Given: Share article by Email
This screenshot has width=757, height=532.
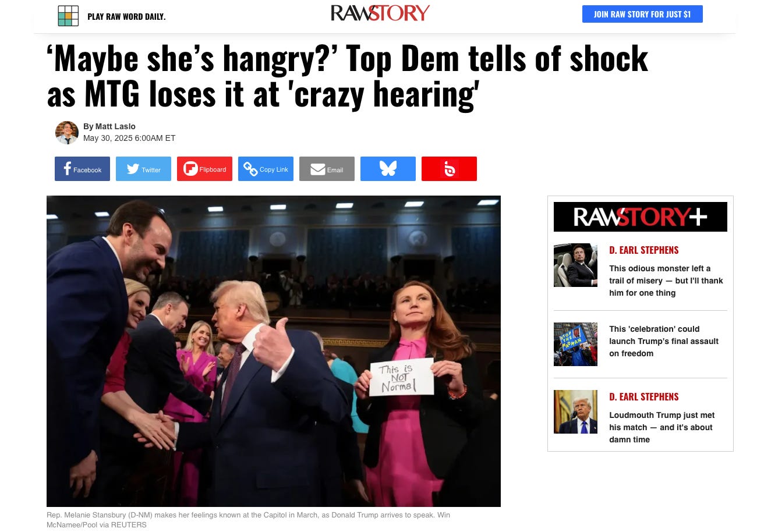Looking at the screenshot, I should [327, 169].
